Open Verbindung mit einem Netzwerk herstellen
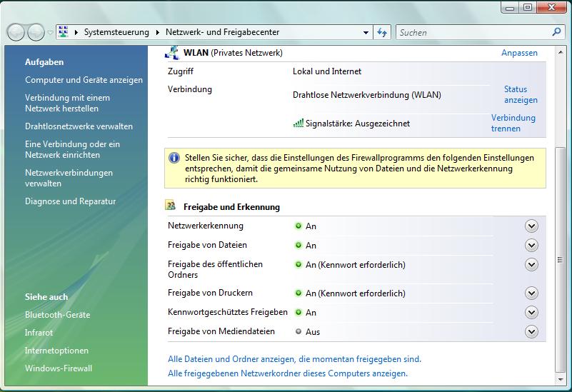The image size is (572, 392). click(x=67, y=104)
